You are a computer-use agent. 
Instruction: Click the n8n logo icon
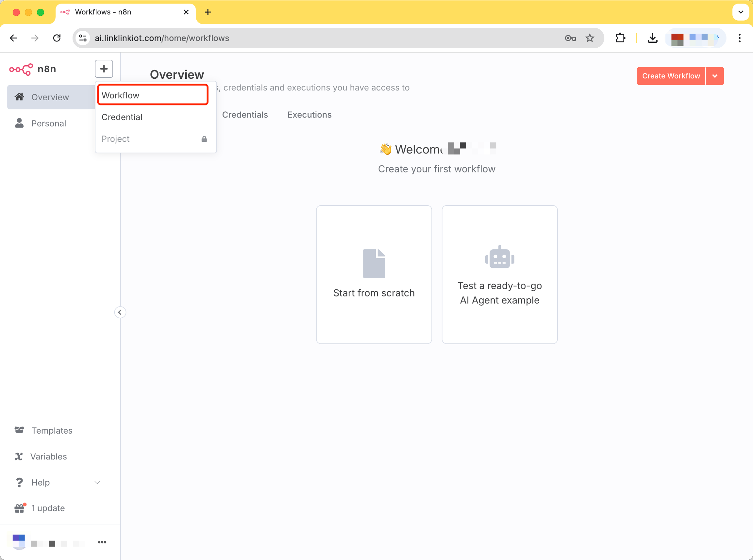click(21, 69)
